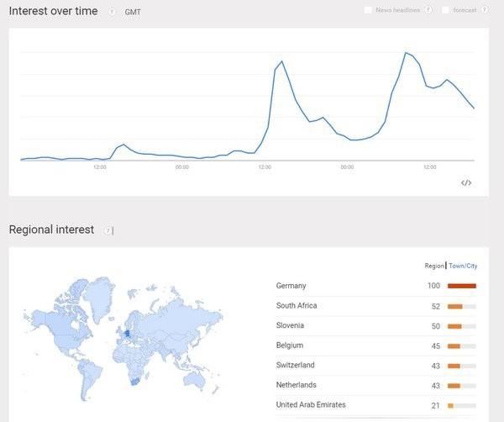Open Germany in the region list
The width and height of the screenshot is (504, 422).
pos(291,286)
